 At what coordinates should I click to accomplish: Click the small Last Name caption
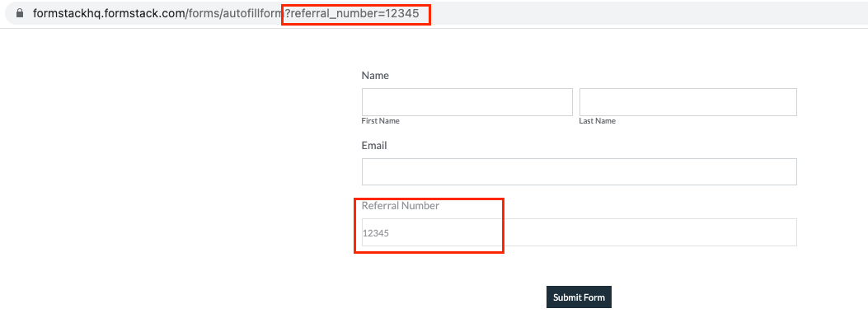tap(597, 121)
